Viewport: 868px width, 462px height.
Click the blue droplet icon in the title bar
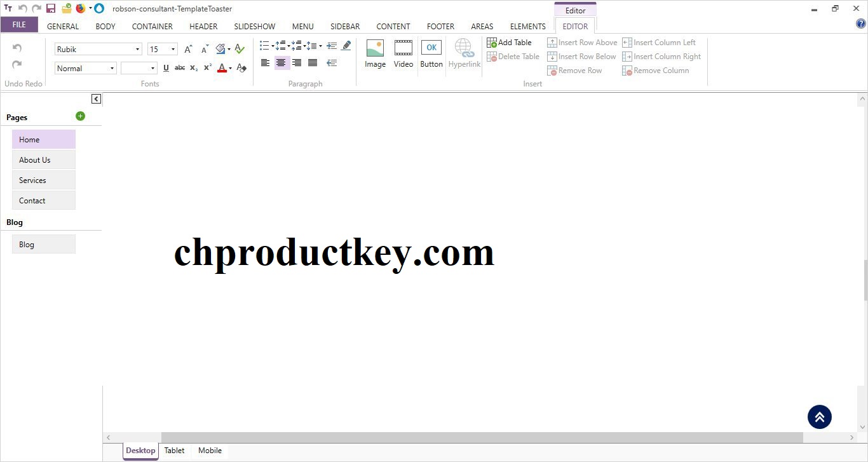[x=99, y=8]
